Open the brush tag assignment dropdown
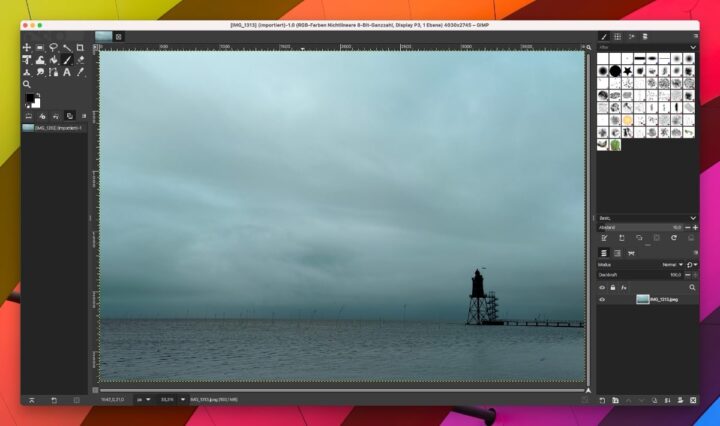Screen dimensions: 720x426 pyautogui.click(x=693, y=218)
